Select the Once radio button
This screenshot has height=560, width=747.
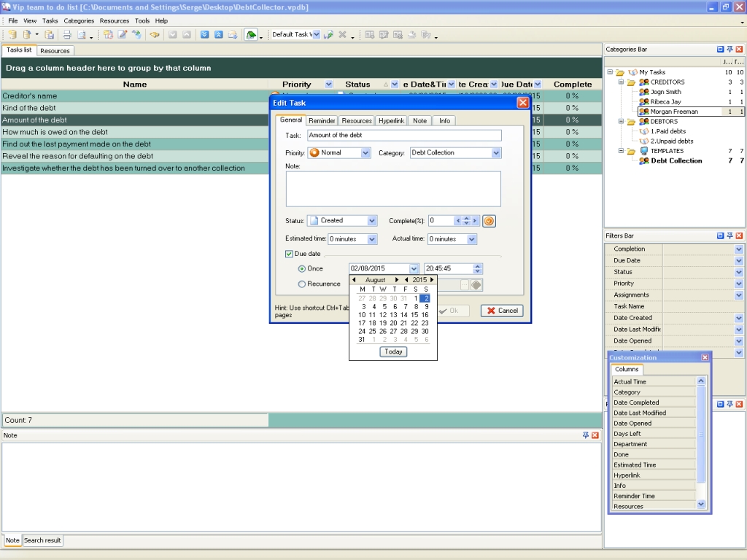[x=302, y=269]
